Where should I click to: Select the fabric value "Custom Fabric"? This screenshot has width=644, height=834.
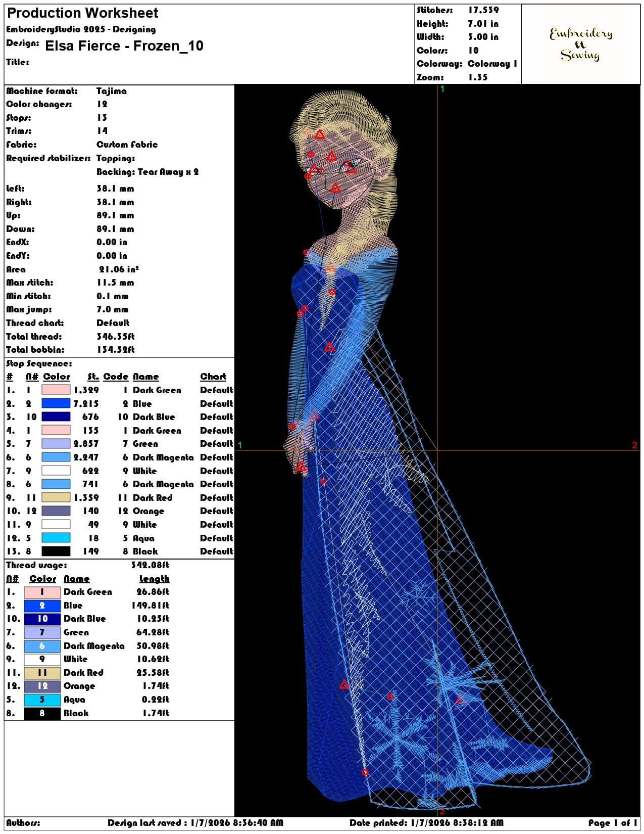[127, 145]
